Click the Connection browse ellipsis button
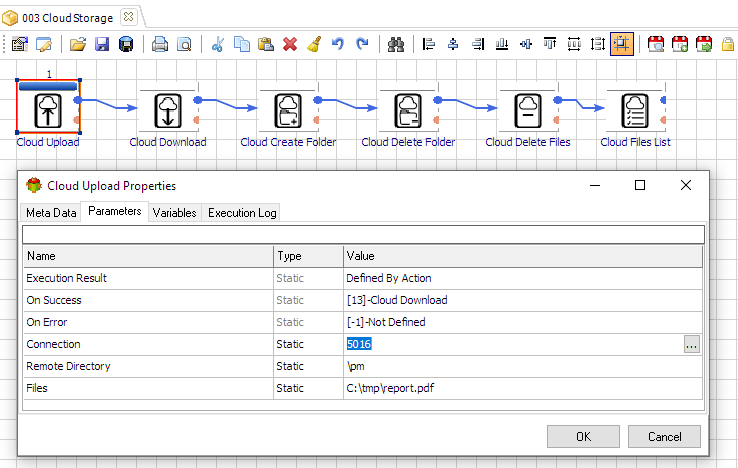The image size is (738, 468). (691, 344)
